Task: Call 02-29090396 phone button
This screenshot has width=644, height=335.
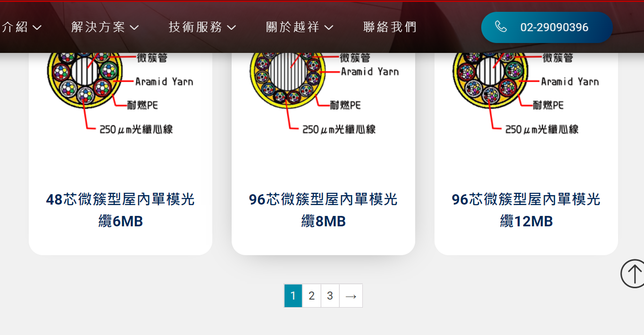Action: coord(547,27)
